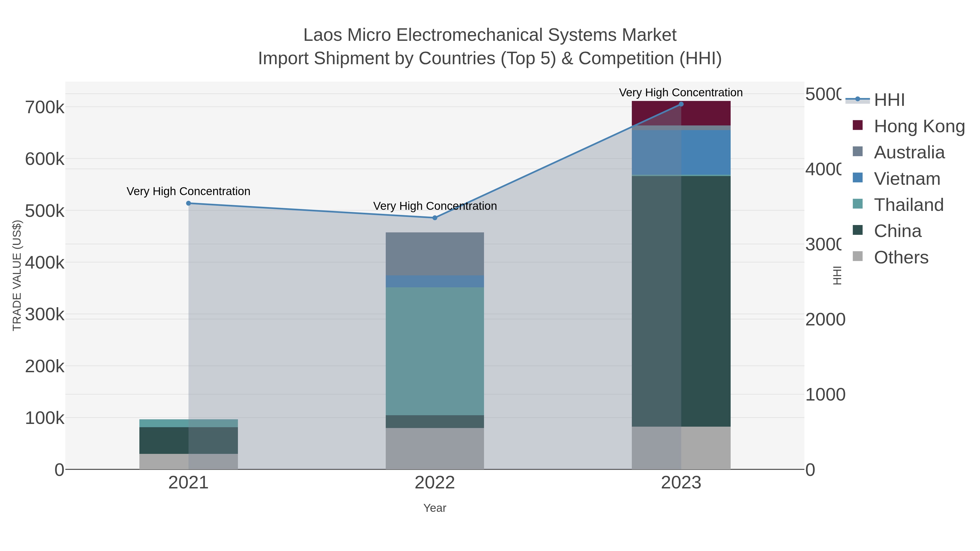This screenshot has width=980, height=551.
Task: Click the Vietnam blue legend swatch
Action: tap(858, 178)
